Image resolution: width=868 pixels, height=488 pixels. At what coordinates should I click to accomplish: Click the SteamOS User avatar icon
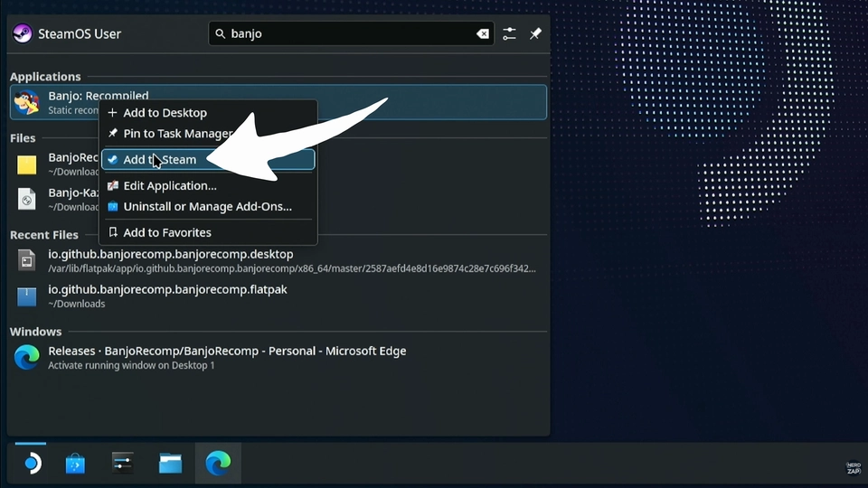point(23,34)
